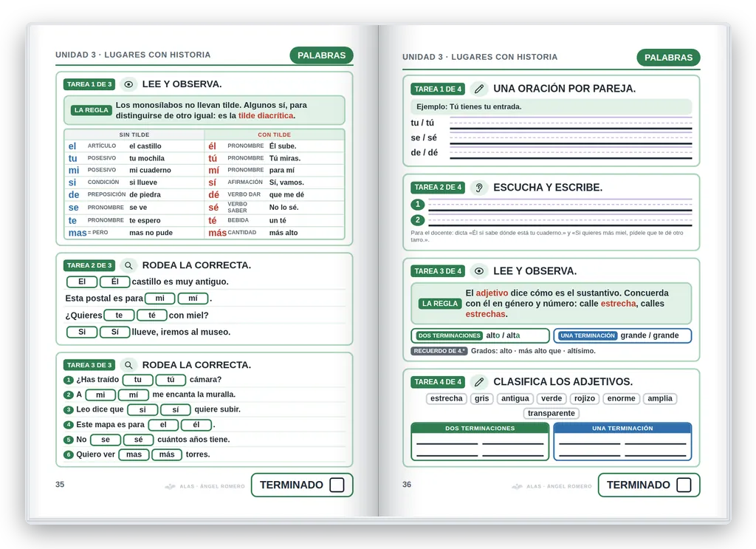
Task: Click the green DOS TERMINACIONES table header
Action: click(x=480, y=429)
